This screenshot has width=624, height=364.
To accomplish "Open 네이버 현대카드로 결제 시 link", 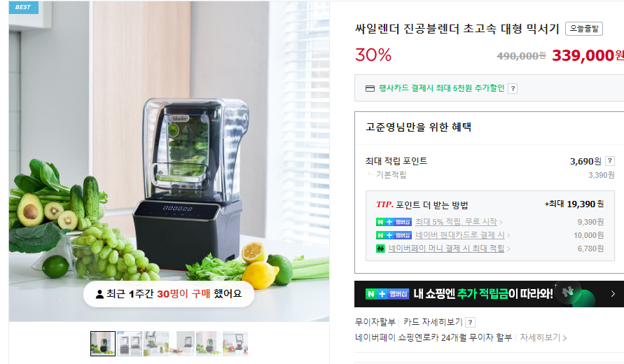I will pyautogui.click(x=459, y=235).
